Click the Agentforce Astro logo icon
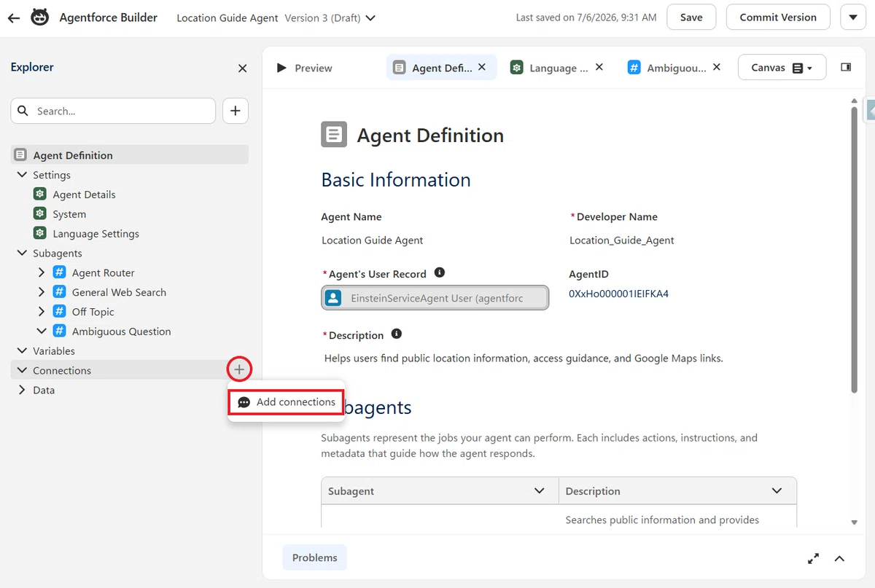 39,17
